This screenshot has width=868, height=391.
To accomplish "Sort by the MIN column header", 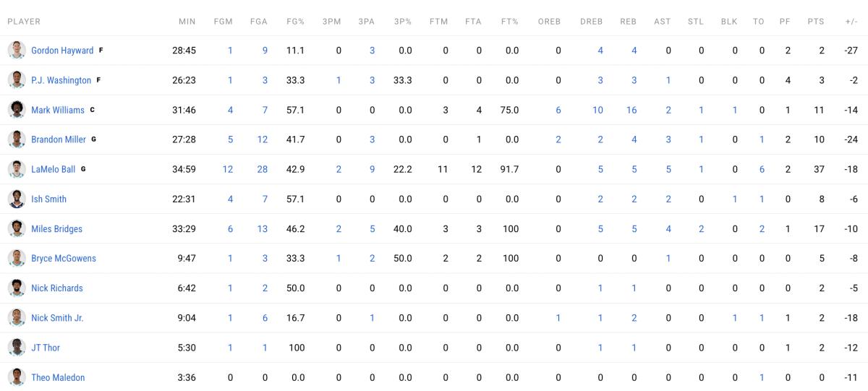I will (187, 22).
